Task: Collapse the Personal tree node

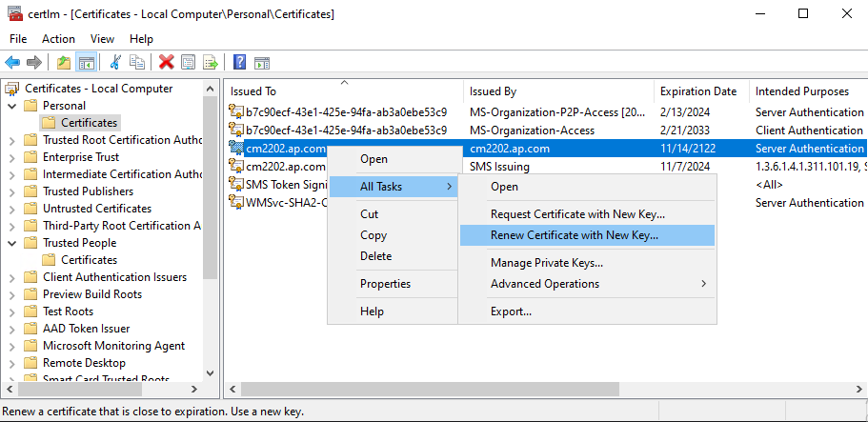Action: pos(12,106)
